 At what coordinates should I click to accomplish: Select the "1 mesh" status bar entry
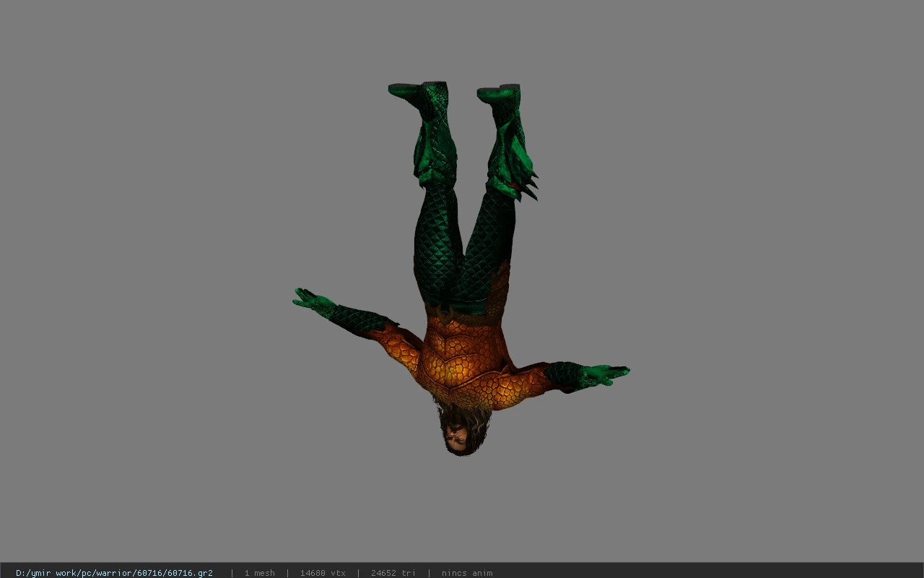coord(259,573)
